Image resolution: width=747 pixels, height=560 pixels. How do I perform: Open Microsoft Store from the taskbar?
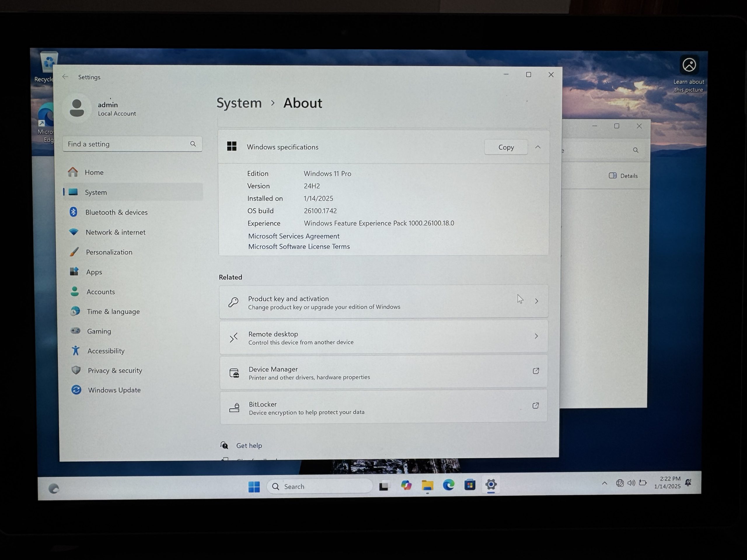point(470,485)
